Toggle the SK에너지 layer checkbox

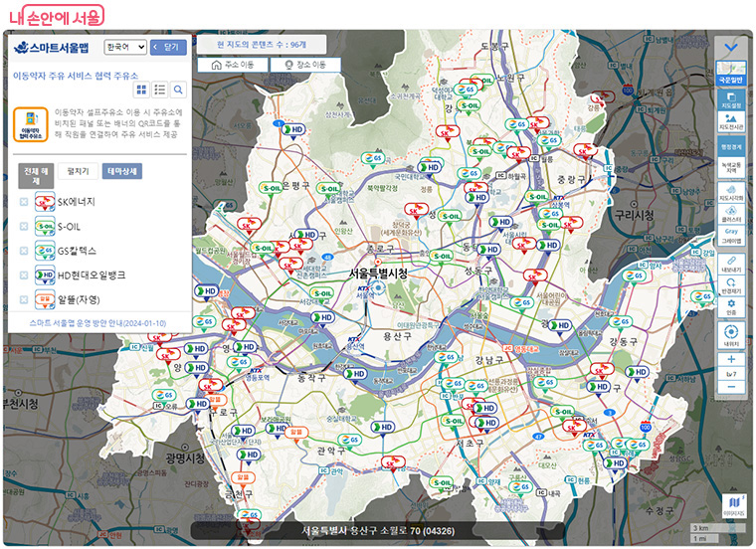(24, 202)
